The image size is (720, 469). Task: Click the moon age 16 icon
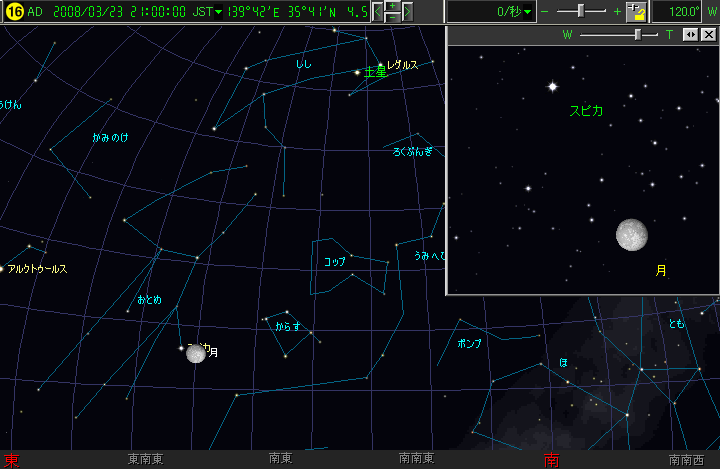(14, 12)
